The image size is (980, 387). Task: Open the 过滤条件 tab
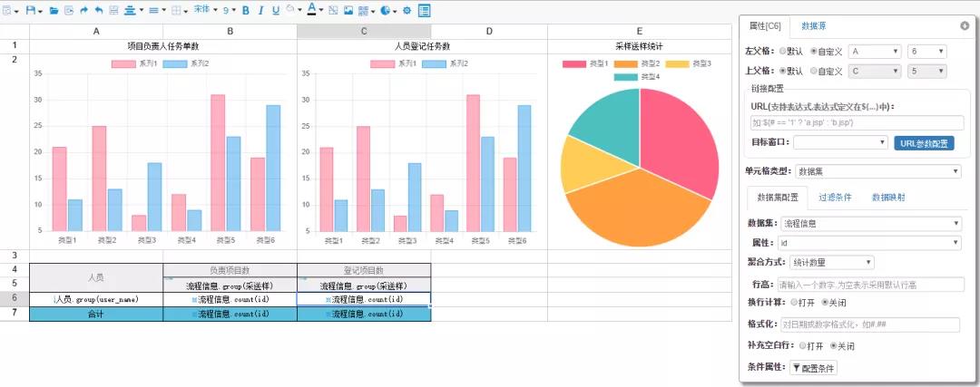[x=835, y=197]
